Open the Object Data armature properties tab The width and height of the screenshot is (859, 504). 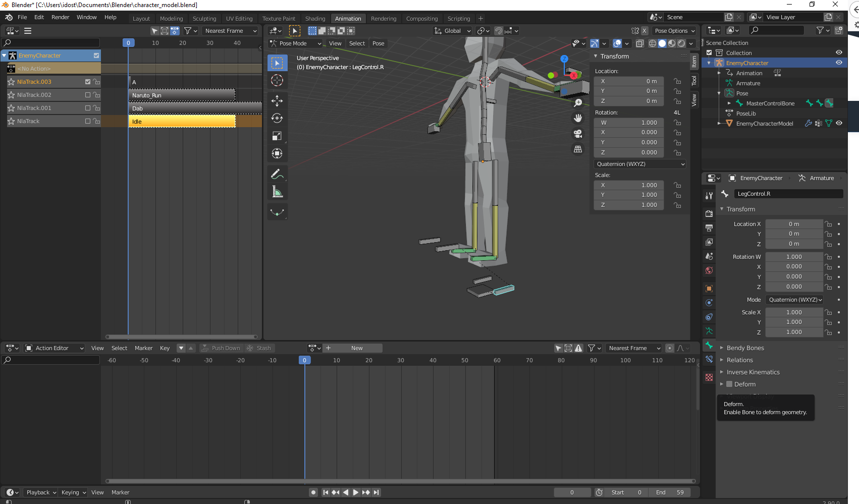[709, 331]
